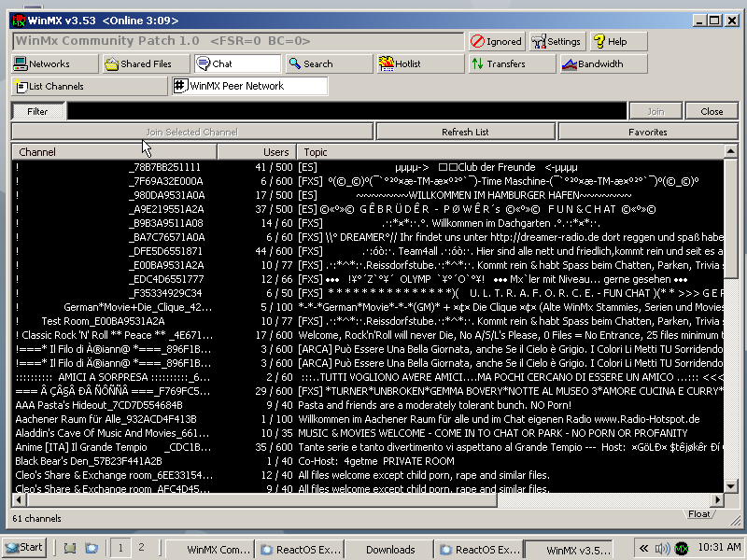Select Aladdin's Cave Of Music And Movies
Image resolution: width=747 pixels, height=560 pixels.
(368, 433)
